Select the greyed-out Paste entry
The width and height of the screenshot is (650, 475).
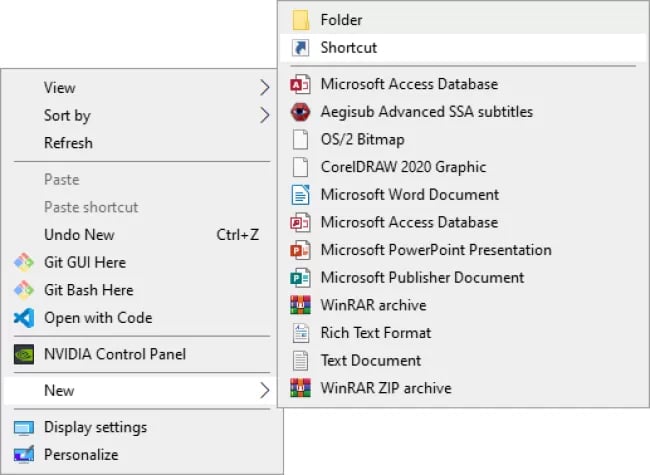[141, 179]
